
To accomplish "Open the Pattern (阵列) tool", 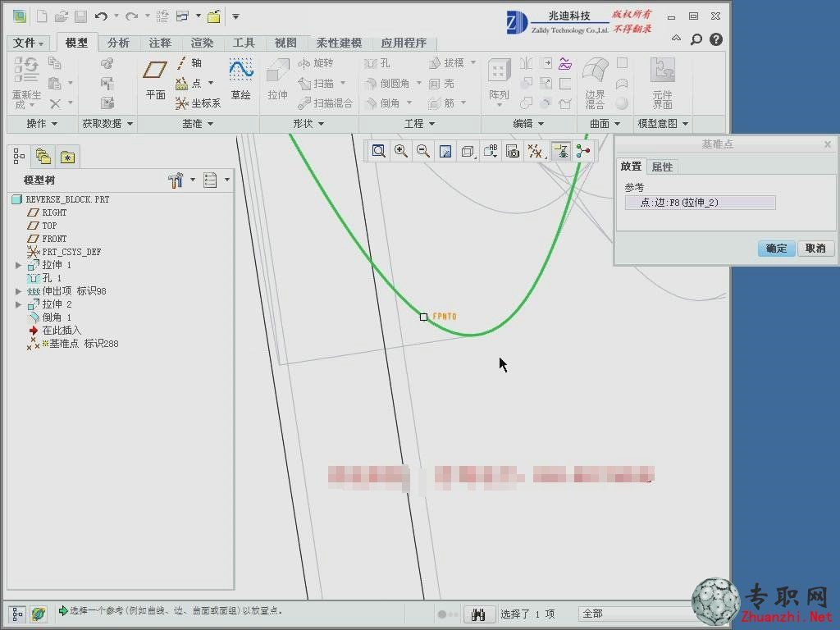I will 499,80.
